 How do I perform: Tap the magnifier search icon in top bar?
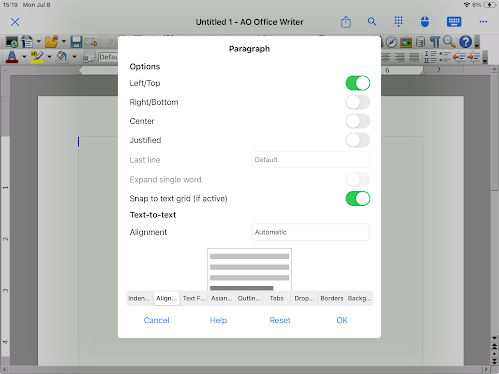click(372, 22)
